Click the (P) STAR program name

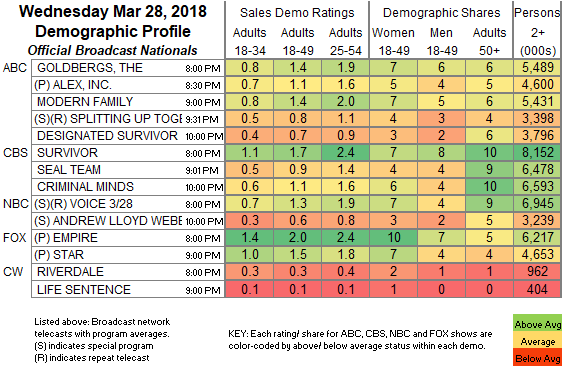pyautogui.click(x=59, y=255)
